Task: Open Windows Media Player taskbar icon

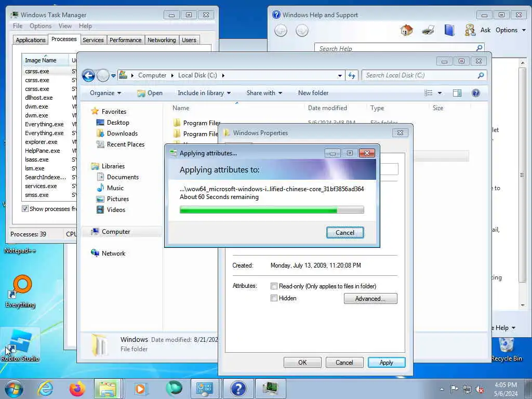Action: 140,389
